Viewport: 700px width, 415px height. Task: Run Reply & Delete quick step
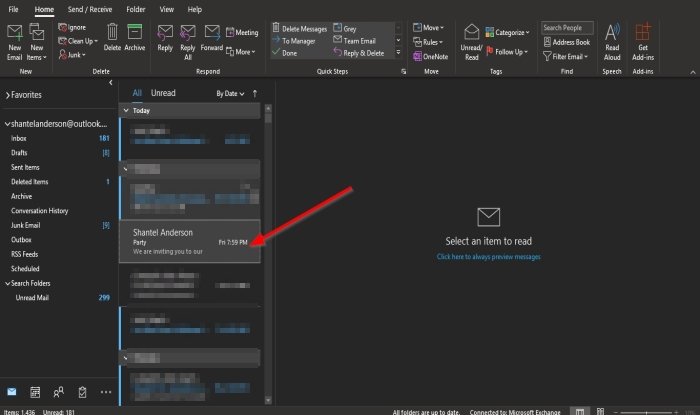click(359, 53)
